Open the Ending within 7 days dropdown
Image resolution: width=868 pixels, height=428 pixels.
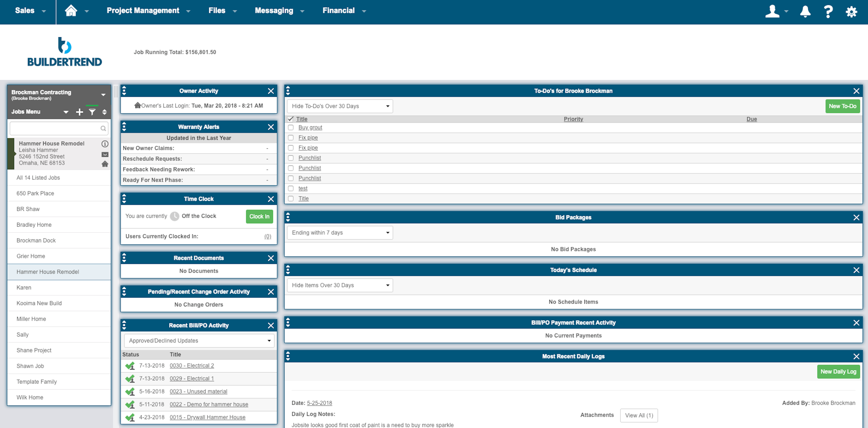click(340, 233)
